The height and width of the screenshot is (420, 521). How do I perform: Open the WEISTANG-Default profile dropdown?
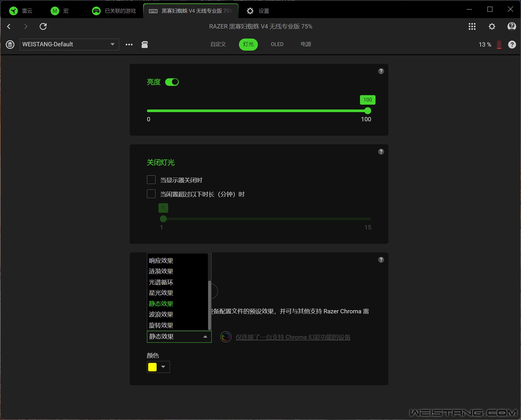click(69, 44)
